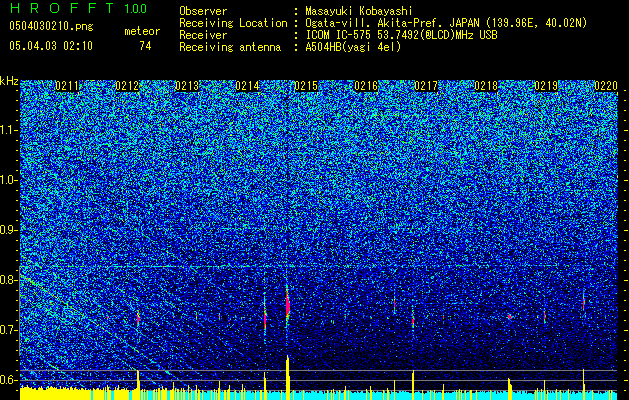Click the Receiving Location label
The width and height of the screenshot is (629, 400).
[233, 23]
